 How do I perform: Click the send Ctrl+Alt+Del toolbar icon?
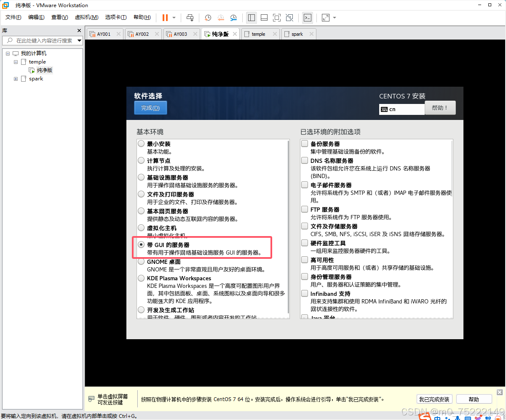point(190,17)
